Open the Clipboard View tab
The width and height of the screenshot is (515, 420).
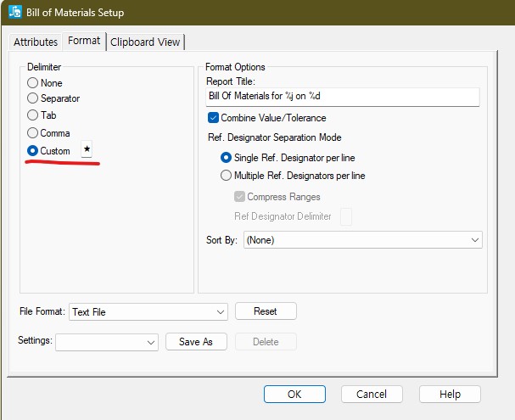pos(145,42)
